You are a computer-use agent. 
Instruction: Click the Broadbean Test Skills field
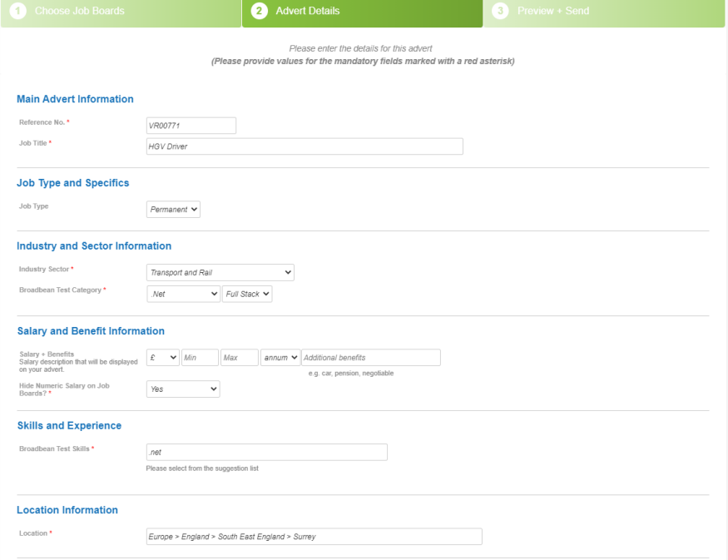(266, 453)
